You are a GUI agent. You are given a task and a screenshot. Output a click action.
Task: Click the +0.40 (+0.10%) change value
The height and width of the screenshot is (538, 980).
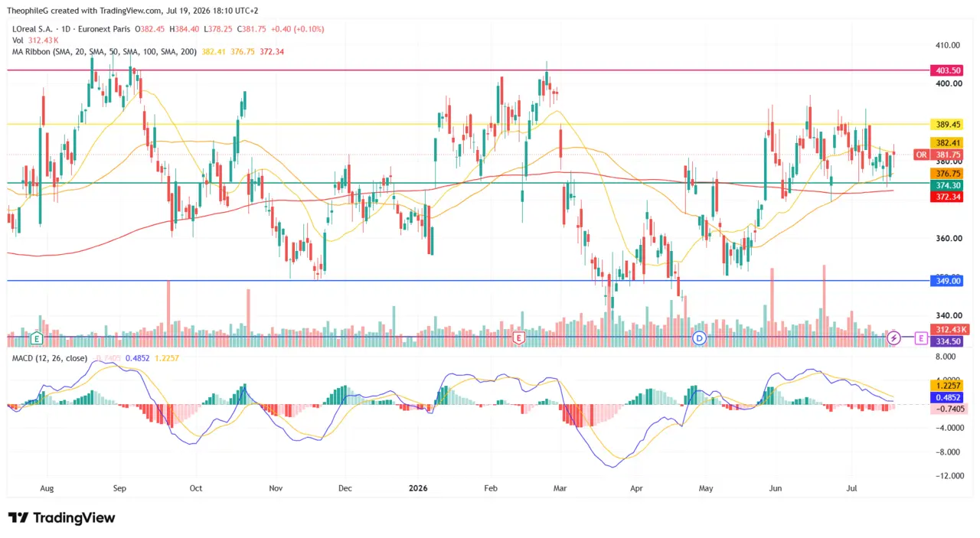[x=297, y=29]
